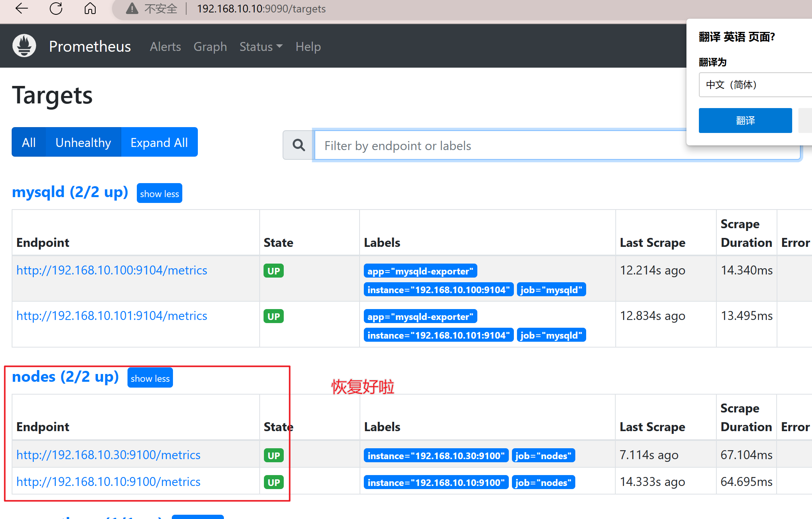Click nodes 192.168.10.30 metrics endpoint link
Viewport: 812px width, 519px height.
tap(110, 454)
